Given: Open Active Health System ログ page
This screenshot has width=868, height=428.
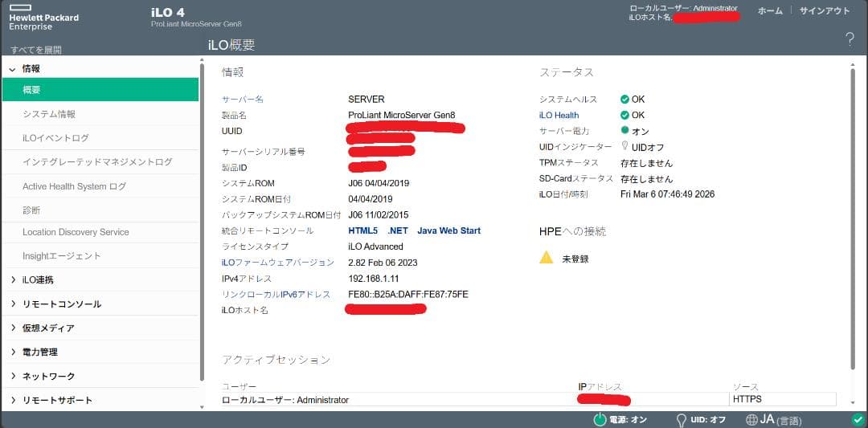Looking at the screenshot, I should 100,186.
